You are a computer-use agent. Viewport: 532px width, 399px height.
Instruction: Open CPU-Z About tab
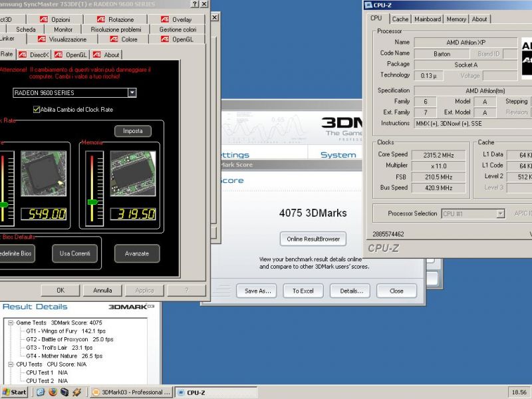479,19
